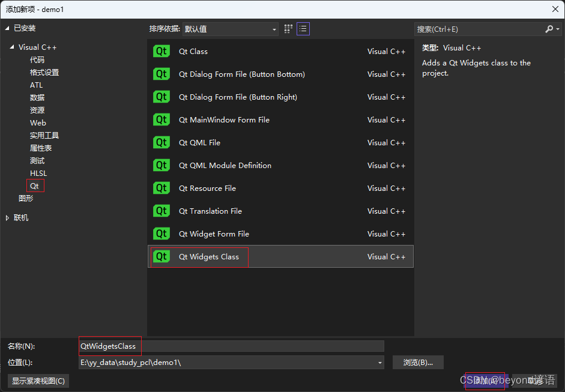Image resolution: width=565 pixels, height=392 pixels.
Task: Click the 浏览(B)... browse button
Action: point(418,363)
